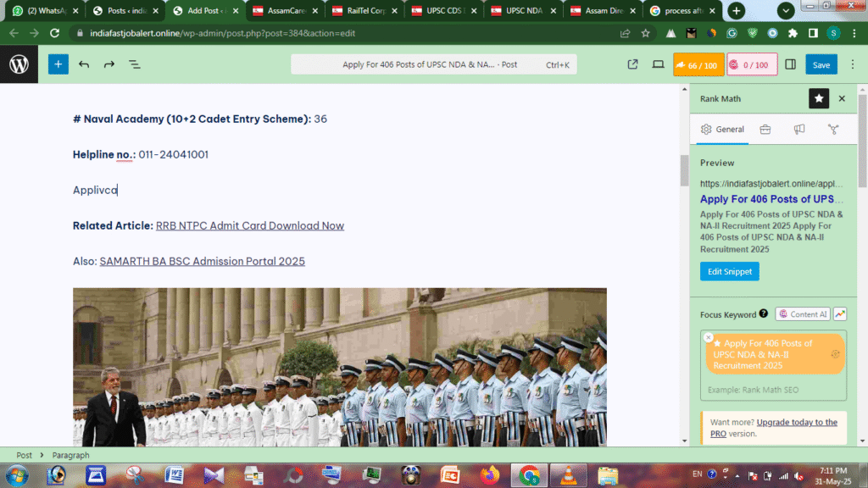Redo the last undone edit

[109, 64]
